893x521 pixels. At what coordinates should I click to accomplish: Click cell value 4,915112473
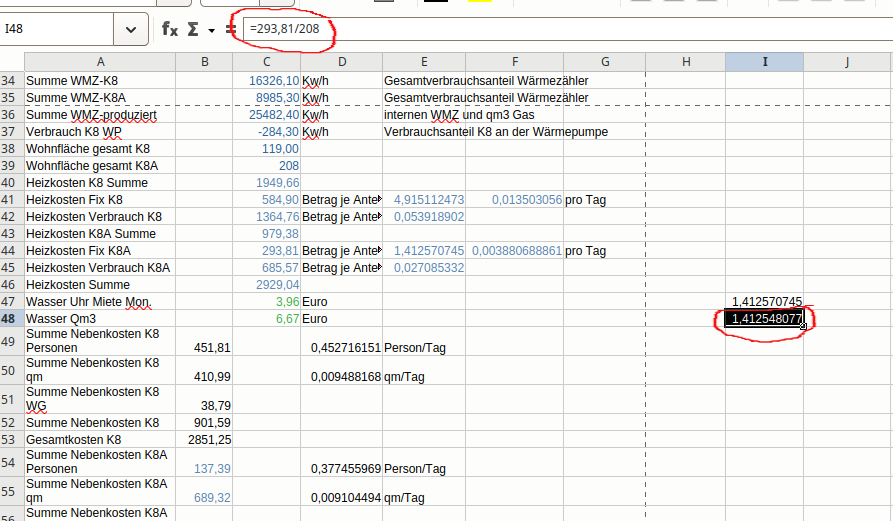pos(424,200)
